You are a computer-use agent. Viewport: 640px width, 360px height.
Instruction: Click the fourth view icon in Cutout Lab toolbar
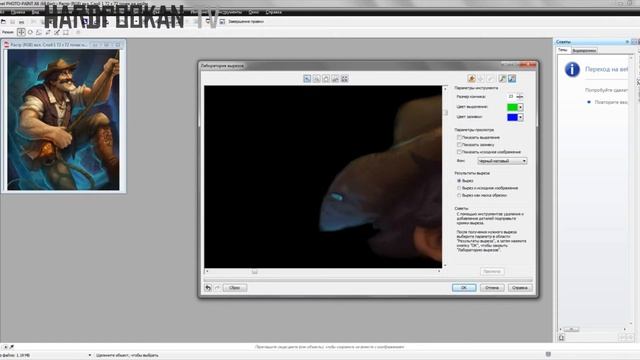[335, 78]
